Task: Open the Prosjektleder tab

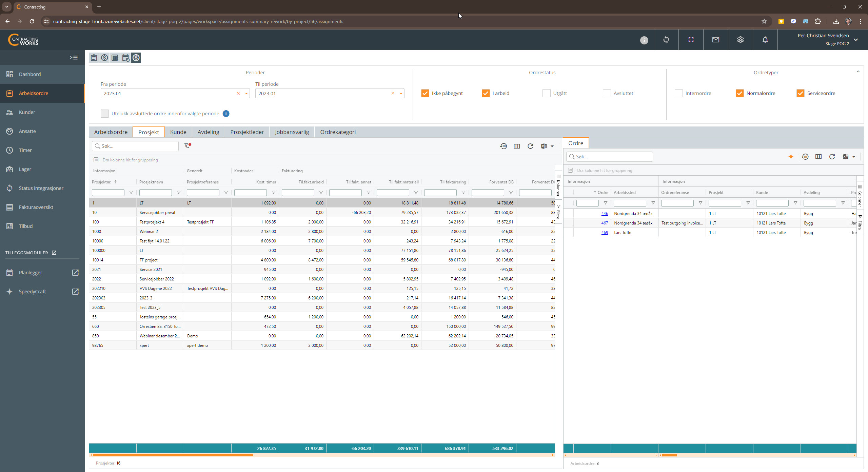Action: pos(247,132)
